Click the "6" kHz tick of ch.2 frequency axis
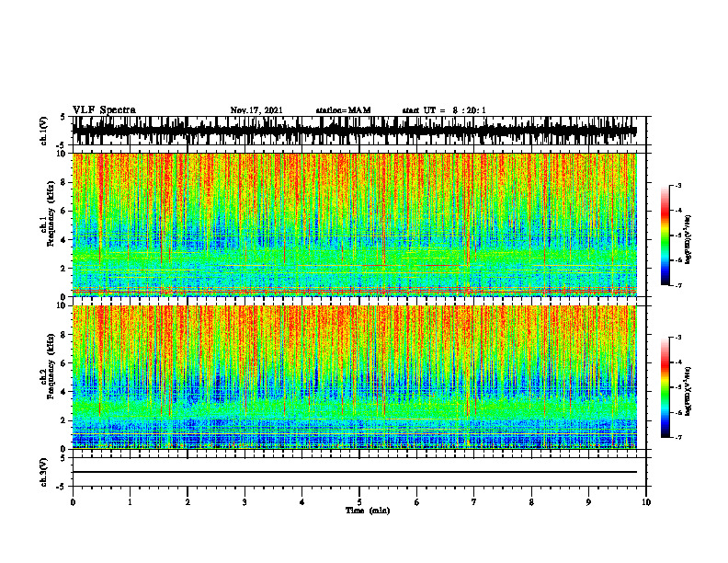The width and height of the screenshot is (728, 563). 64,363
